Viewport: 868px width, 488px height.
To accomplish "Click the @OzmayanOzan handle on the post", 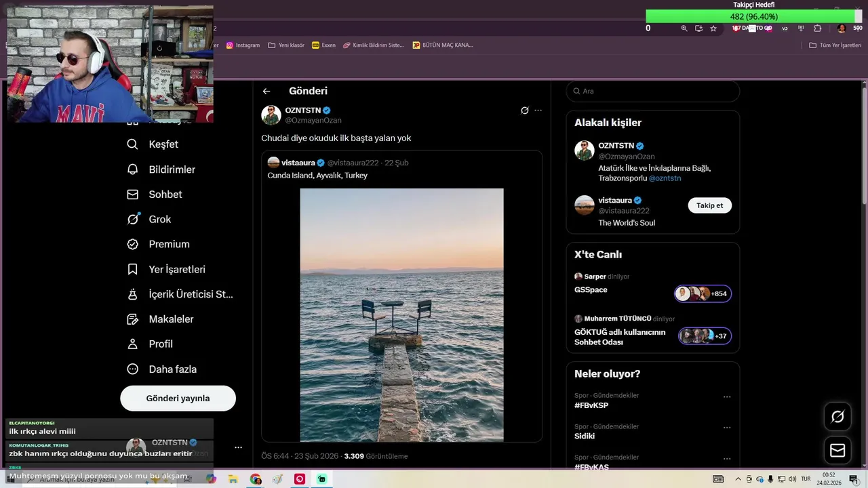I will click(x=313, y=121).
